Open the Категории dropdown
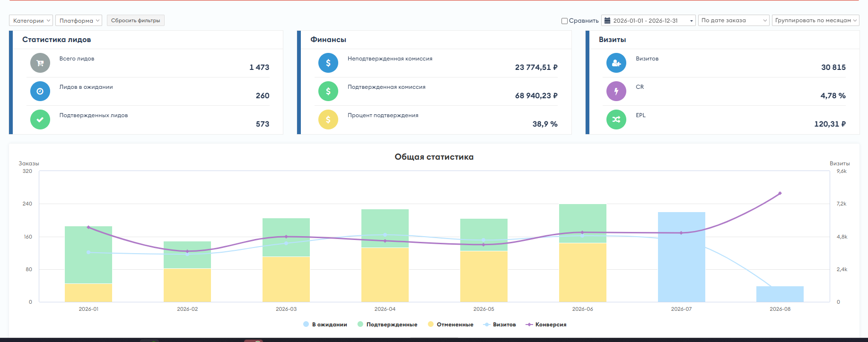The height and width of the screenshot is (342, 868). coord(31,20)
